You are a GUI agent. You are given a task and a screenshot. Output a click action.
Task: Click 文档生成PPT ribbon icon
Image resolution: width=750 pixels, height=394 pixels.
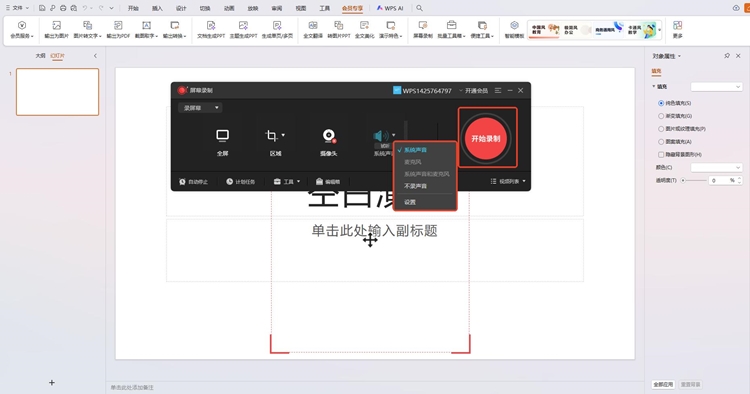[211, 30]
